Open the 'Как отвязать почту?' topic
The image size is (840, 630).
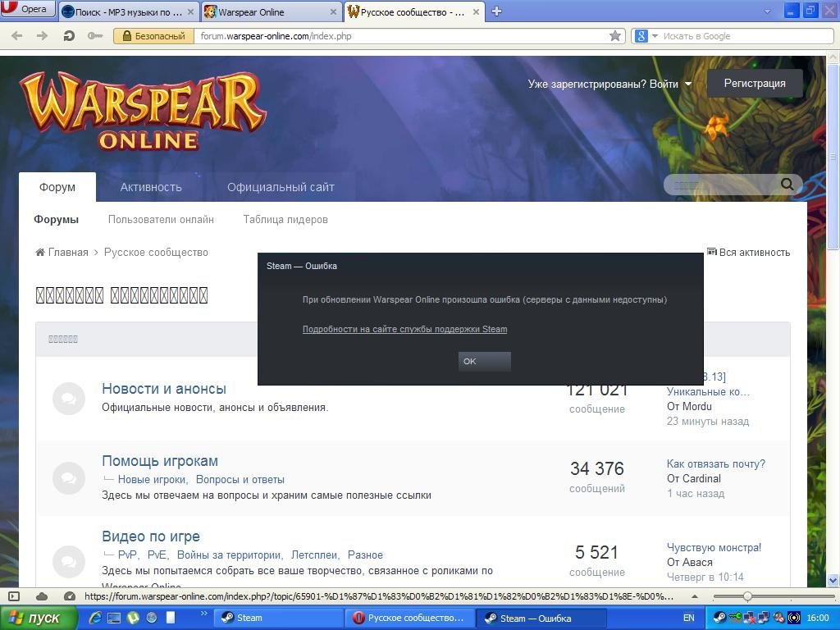715,464
